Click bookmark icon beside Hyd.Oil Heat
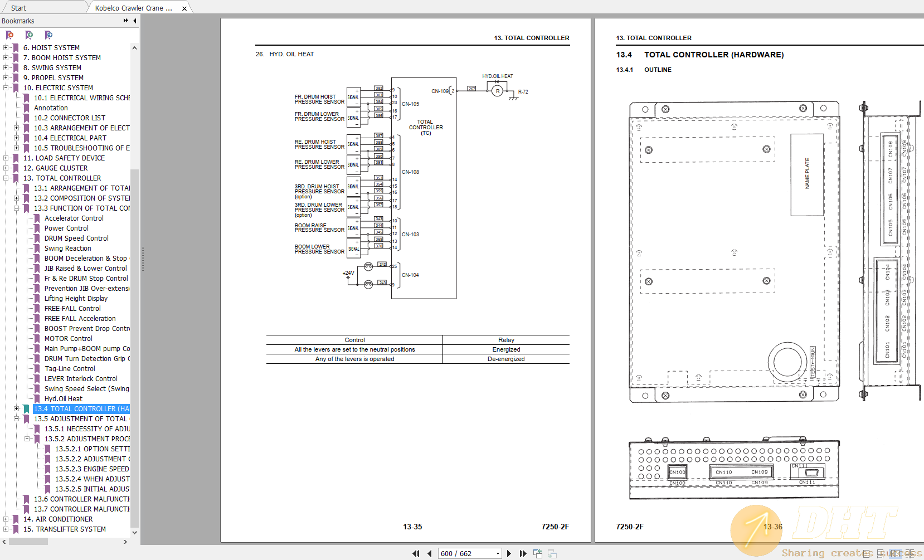The width and height of the screenshot is (924, 560). 37,399
